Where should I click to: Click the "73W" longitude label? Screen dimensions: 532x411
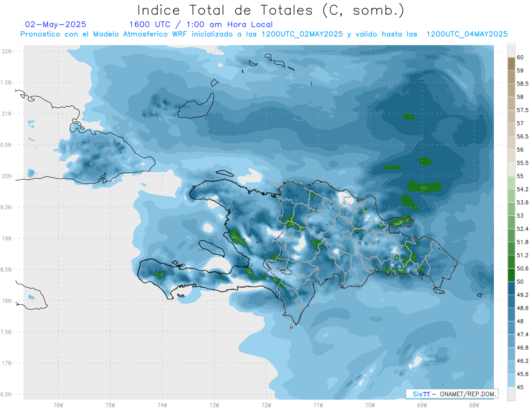[x=214, y=405]
